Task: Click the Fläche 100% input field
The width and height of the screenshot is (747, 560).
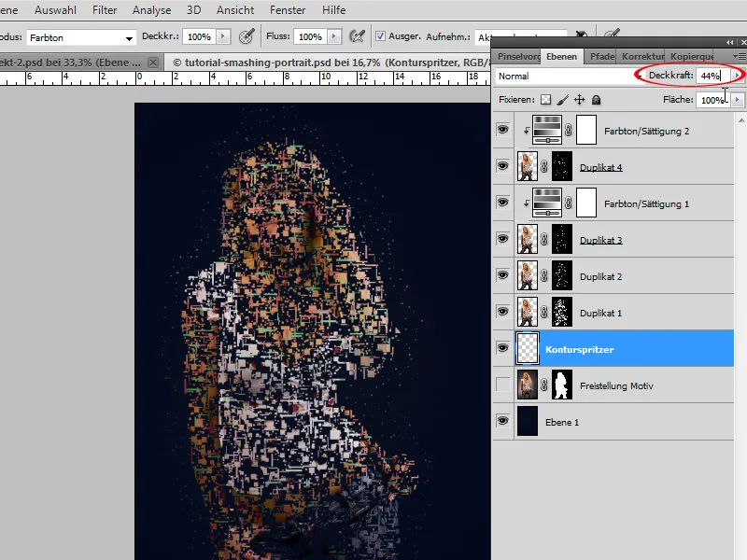Action: click(713, 100)
